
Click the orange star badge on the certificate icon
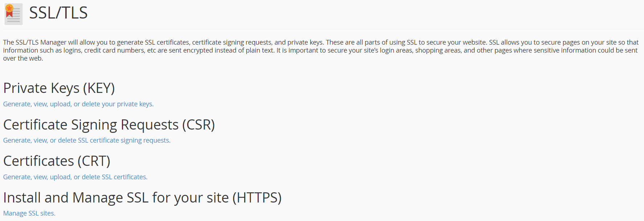coord(9,8)
